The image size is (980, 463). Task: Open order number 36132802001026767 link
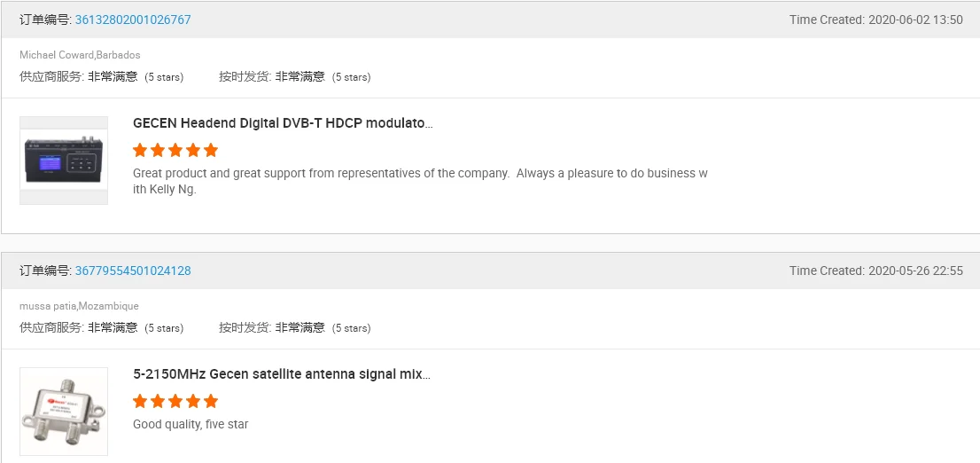point(133,20)
